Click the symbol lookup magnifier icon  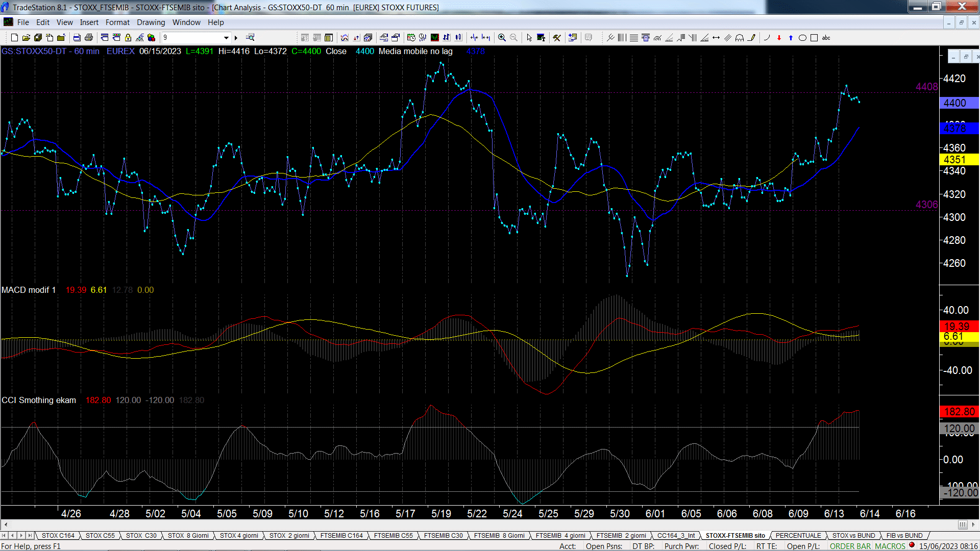250,38
